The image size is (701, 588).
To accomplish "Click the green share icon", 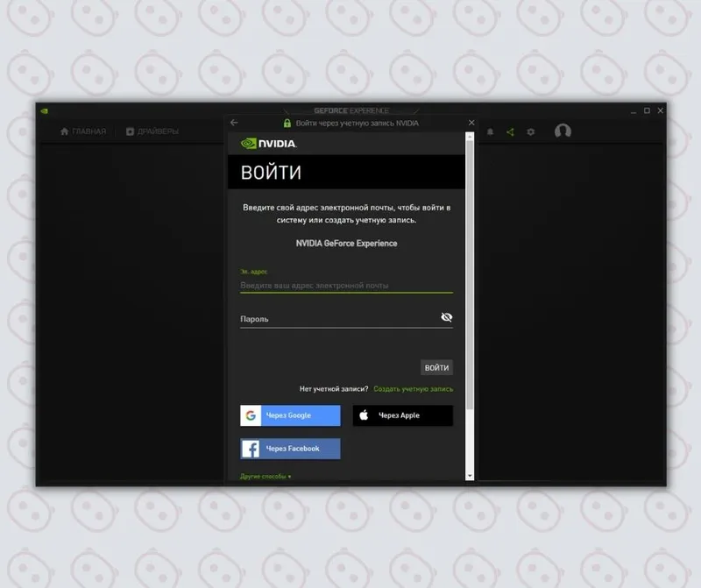I will click(510, 132).
